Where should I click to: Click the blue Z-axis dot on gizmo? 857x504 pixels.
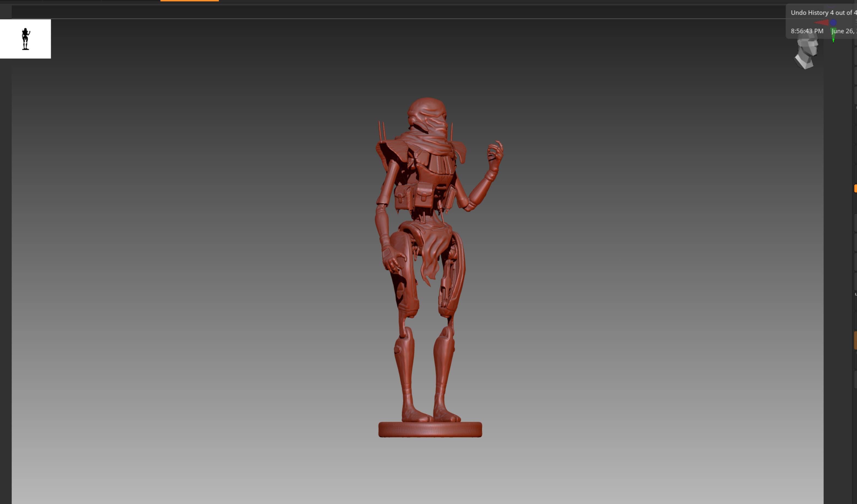tap(833, 22)
